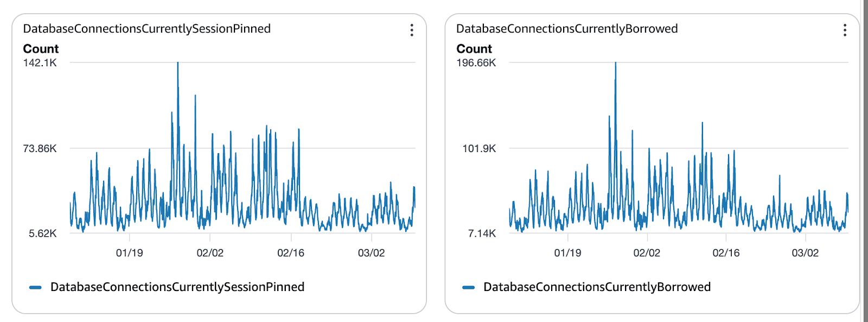This screenshot has width=868, height=322.
Task: Click the 5.62K y-axis label
Action: point(43,233)
